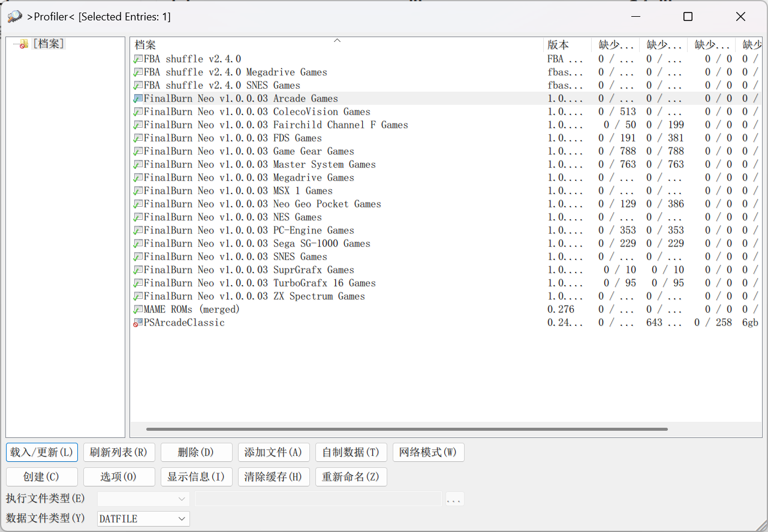Screen dimensions: 768x532
Task: Click the 0 / 191 cell of FDS Games
Action: click(617, 138)
